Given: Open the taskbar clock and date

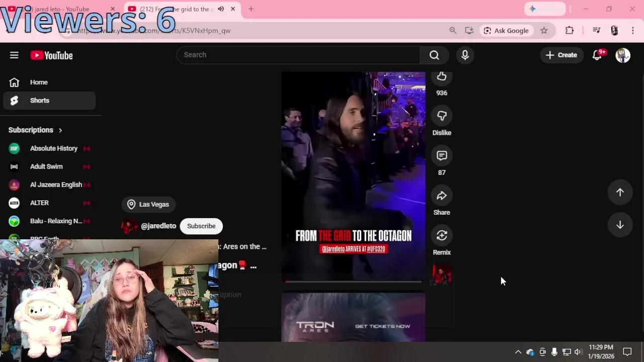Looking at the screenshot, I should tap(601, 352).
